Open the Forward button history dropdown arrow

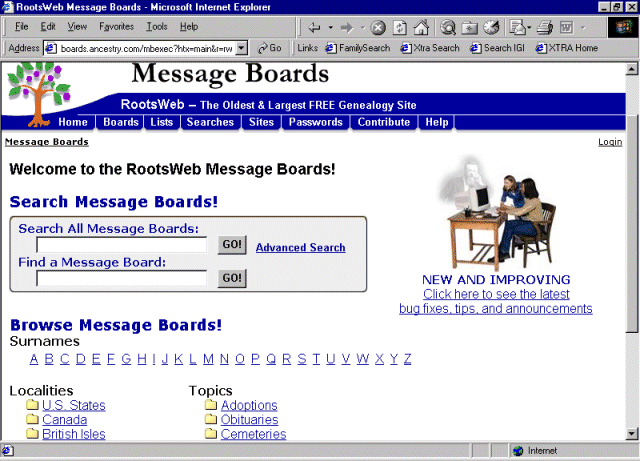click(363, 28)
